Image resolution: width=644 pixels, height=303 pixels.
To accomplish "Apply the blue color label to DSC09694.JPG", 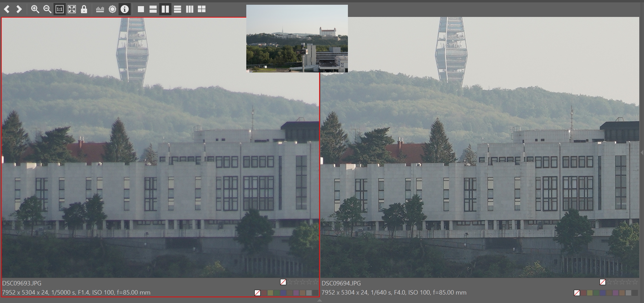I will click(603, 293).
